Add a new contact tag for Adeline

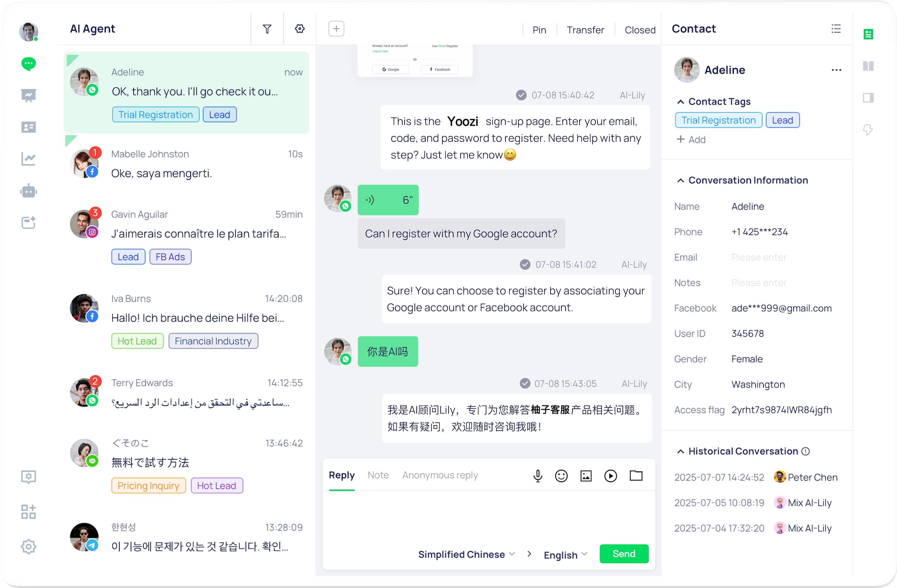tap(691, 140)
